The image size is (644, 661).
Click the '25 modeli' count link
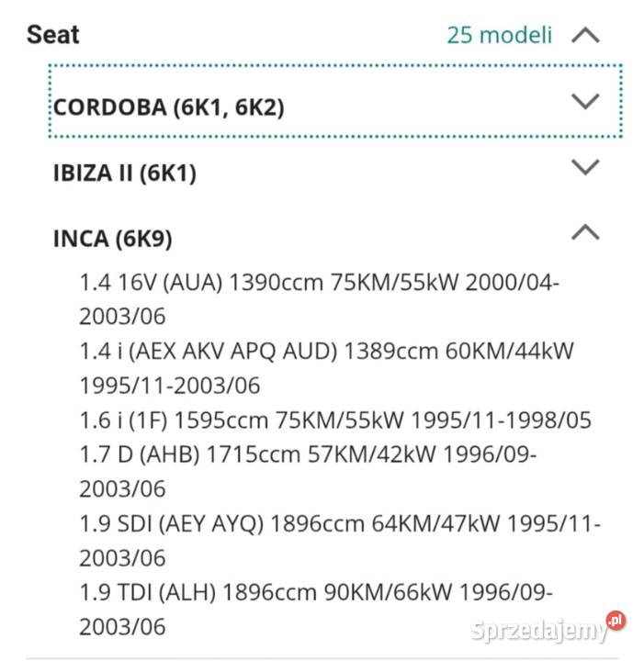tap(500, 36)
